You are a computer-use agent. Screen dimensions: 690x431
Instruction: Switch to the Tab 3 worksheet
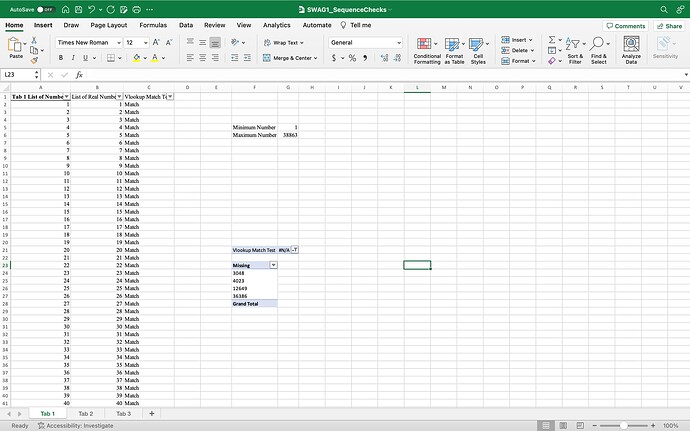(x=124, y=413)
